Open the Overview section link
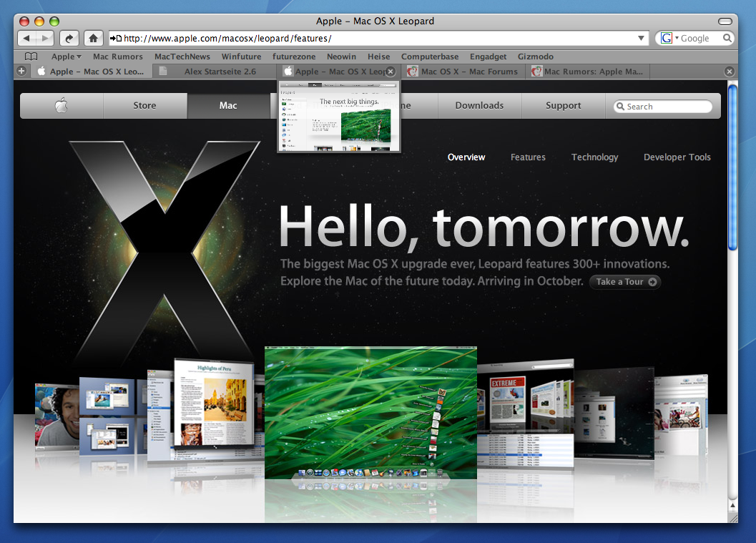 tap(466, 157)
